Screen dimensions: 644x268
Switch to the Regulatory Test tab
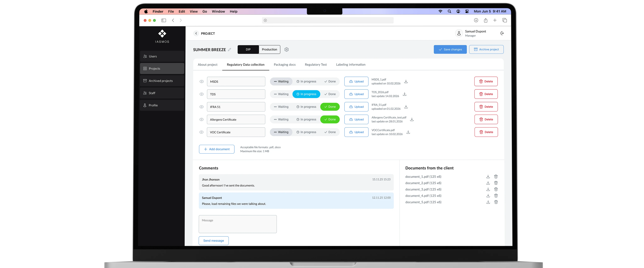(316, 65)
